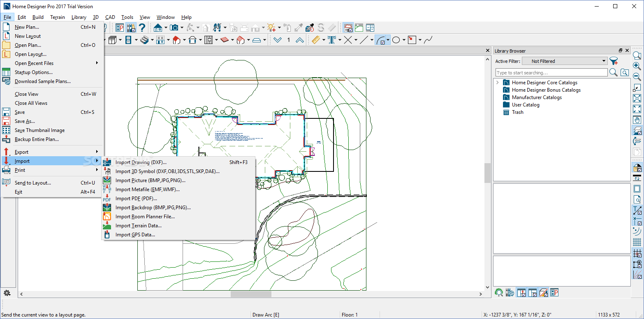
Task: Click the Add Library Filter funnel icon
Action: tap(614, 61)
